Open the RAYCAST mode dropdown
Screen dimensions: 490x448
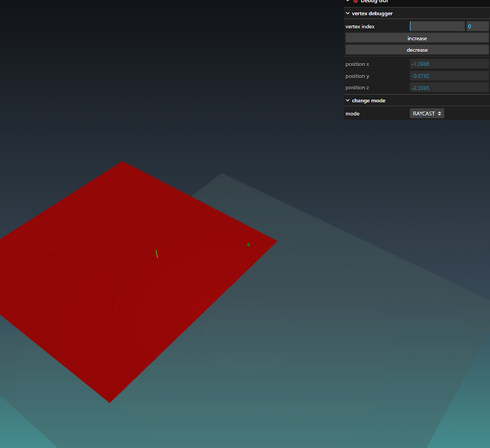coord(426,113)
